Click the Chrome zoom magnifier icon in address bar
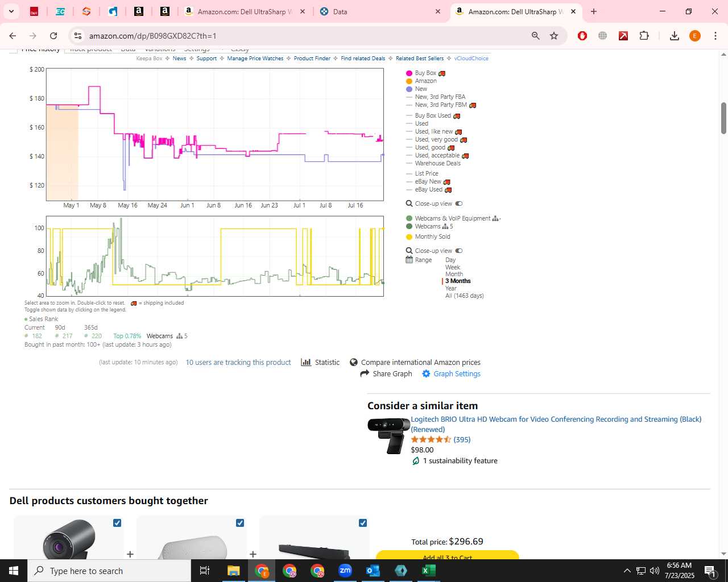 tap(535, 36)
